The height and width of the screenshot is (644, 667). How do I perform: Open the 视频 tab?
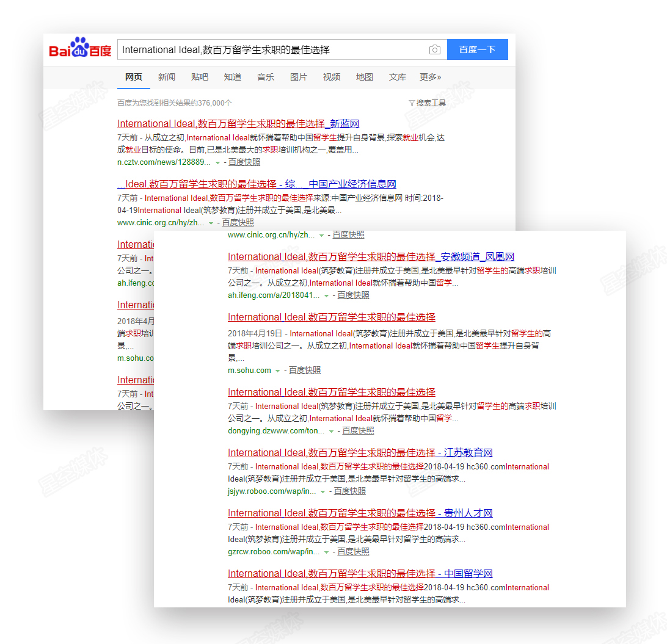(x=332, y=77)
